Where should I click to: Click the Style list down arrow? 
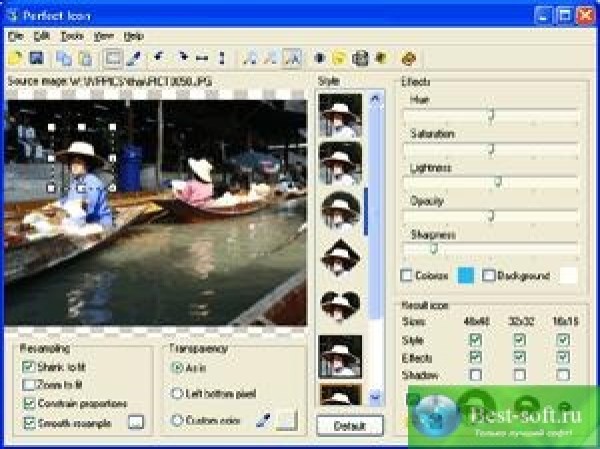375,398
